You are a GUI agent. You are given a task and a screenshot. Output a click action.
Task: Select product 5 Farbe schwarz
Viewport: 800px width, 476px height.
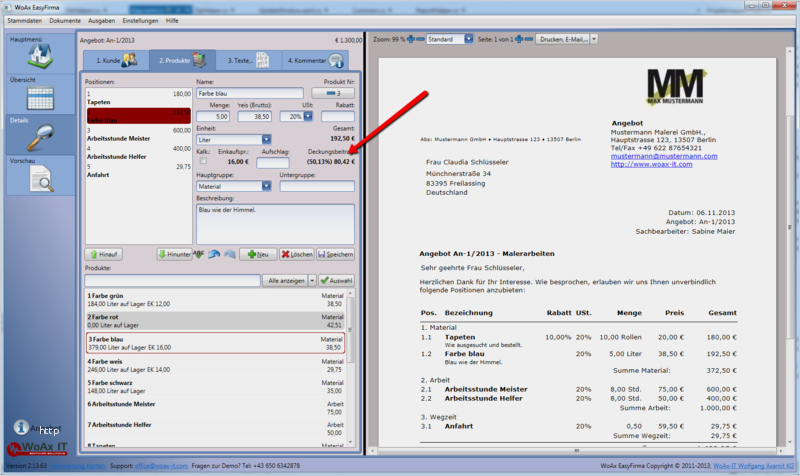pos(215,387)
